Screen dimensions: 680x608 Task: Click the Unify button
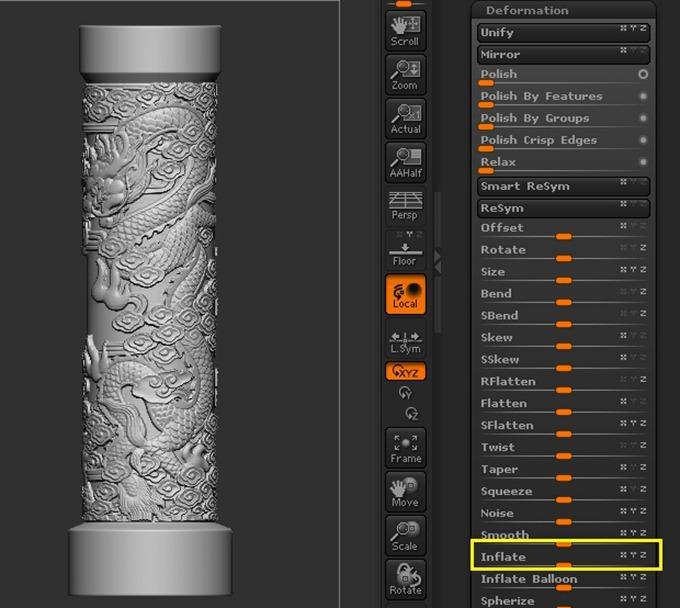pyautogui.click(x=563, y=33)
